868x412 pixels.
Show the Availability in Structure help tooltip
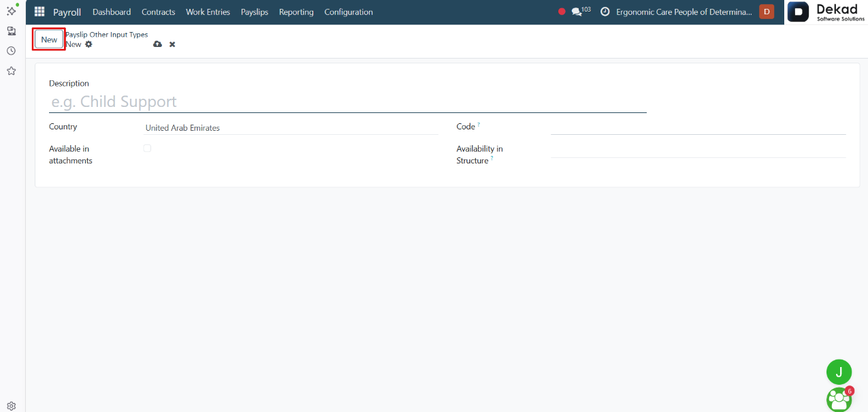(x=492, y=159)
